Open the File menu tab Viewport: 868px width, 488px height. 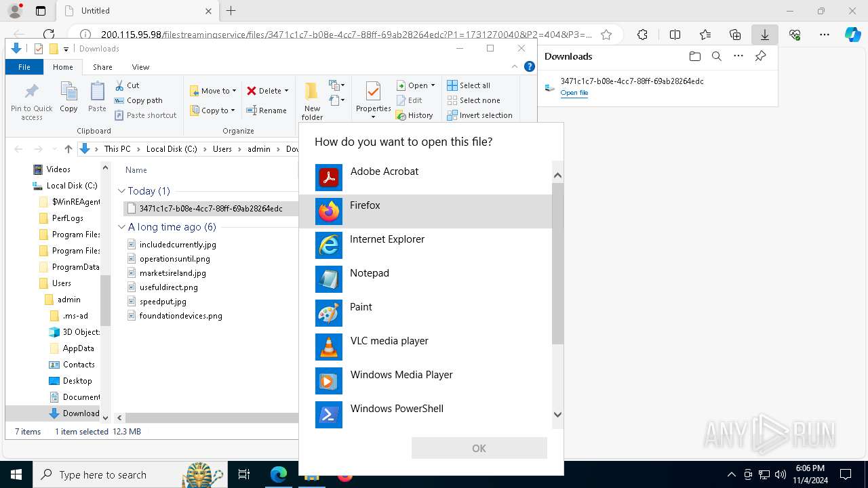(24, 67)
